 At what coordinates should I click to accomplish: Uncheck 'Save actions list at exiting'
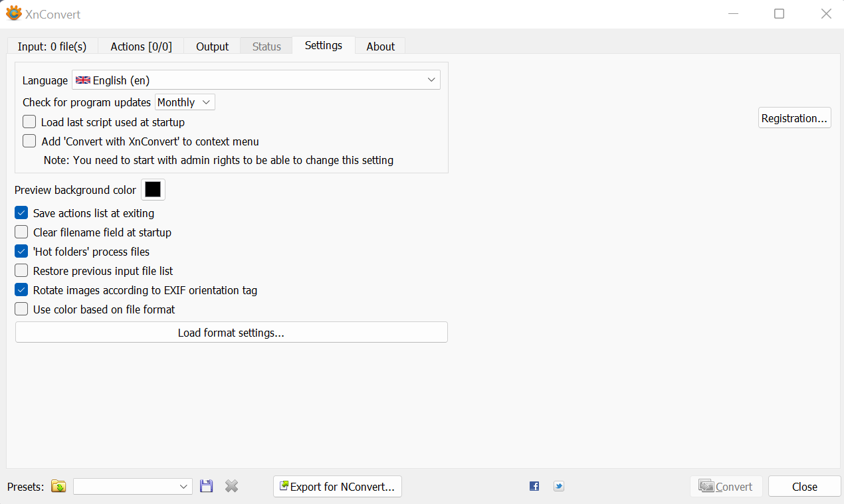pos(21,213)
